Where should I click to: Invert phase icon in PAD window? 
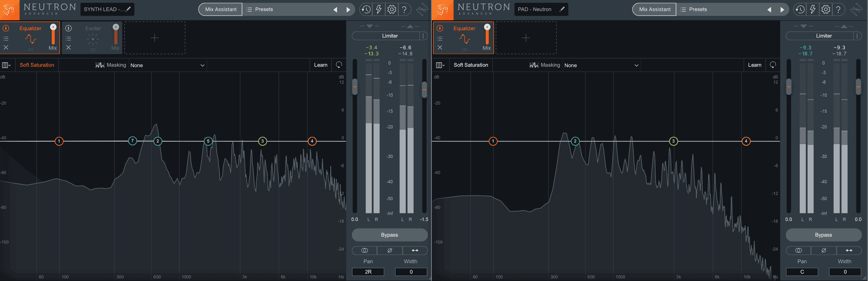(824, 250)
